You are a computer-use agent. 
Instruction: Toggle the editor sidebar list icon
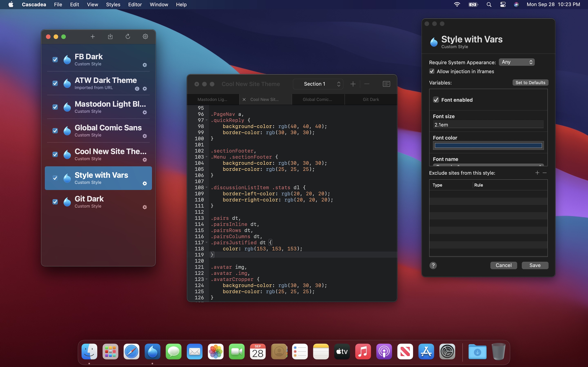pyautogui.click(x=386, y=84)
